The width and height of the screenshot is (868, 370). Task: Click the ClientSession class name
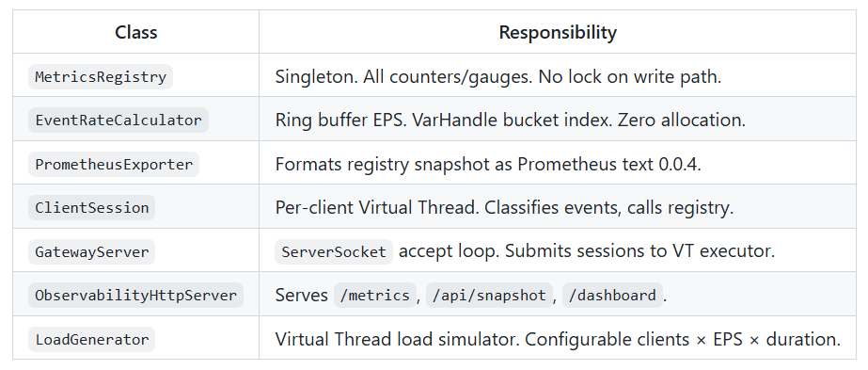coord(92,208)
